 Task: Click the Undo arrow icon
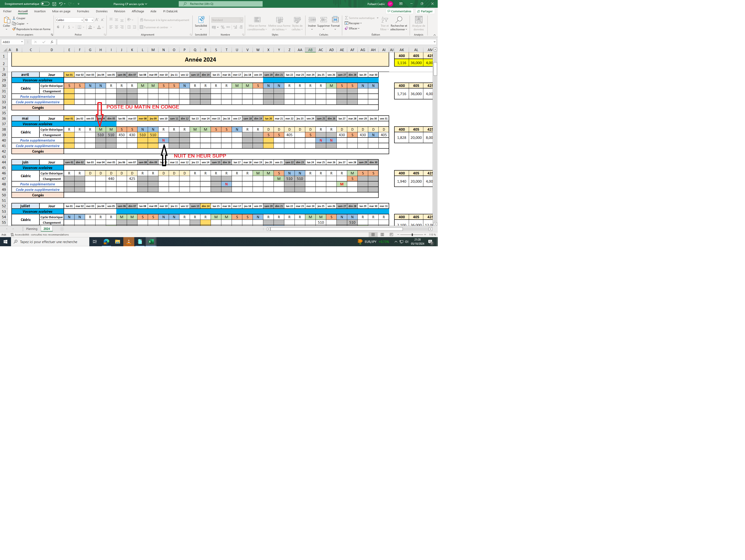(61, 4)
